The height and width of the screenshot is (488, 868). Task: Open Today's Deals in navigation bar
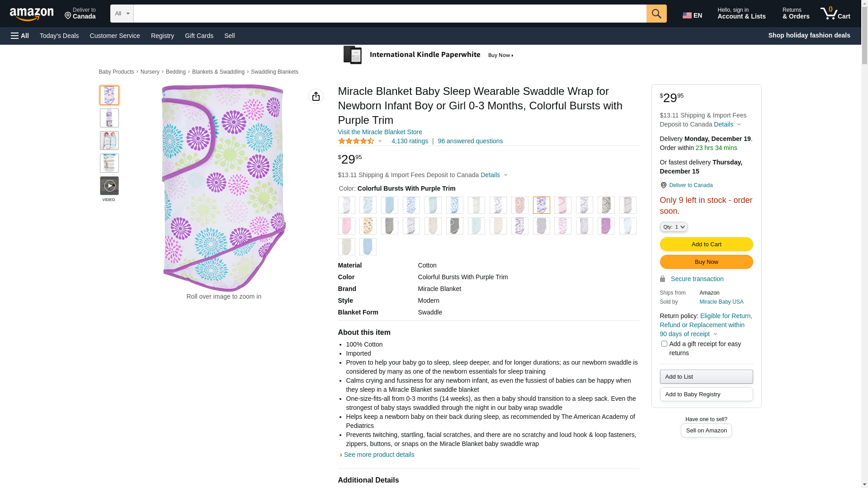point(59,36)
